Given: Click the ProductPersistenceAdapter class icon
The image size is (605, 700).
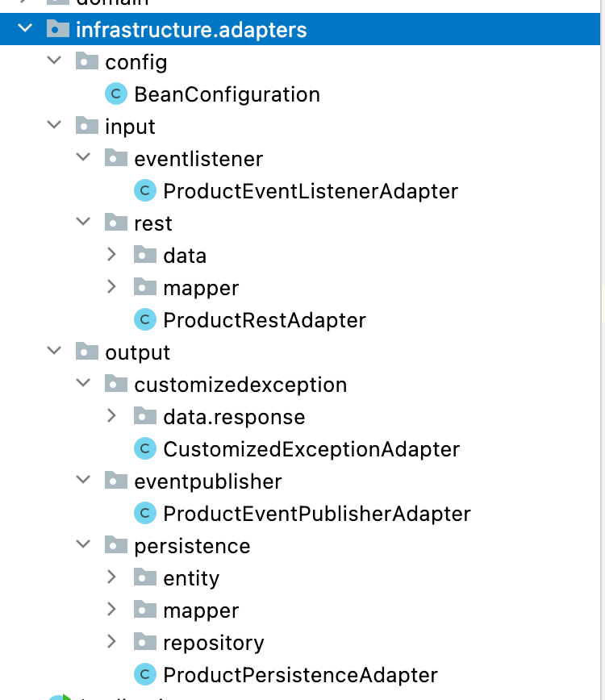Looking at the screenshot, I should coord(145,674).
